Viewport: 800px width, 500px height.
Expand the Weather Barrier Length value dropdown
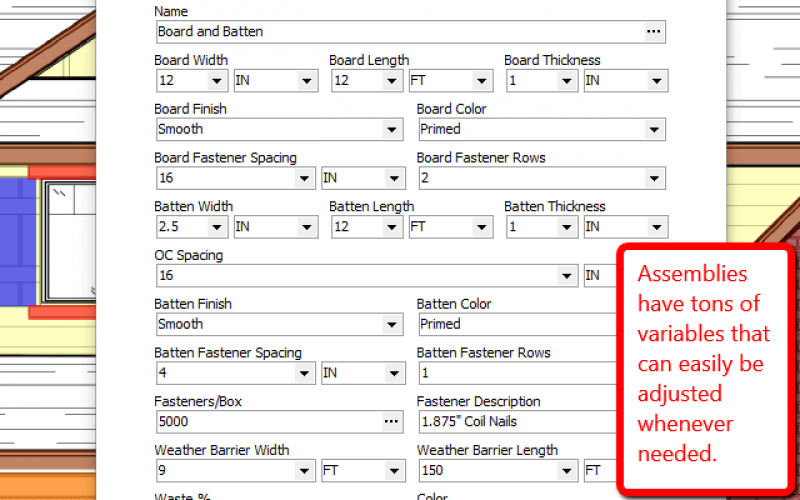[566, 470]
